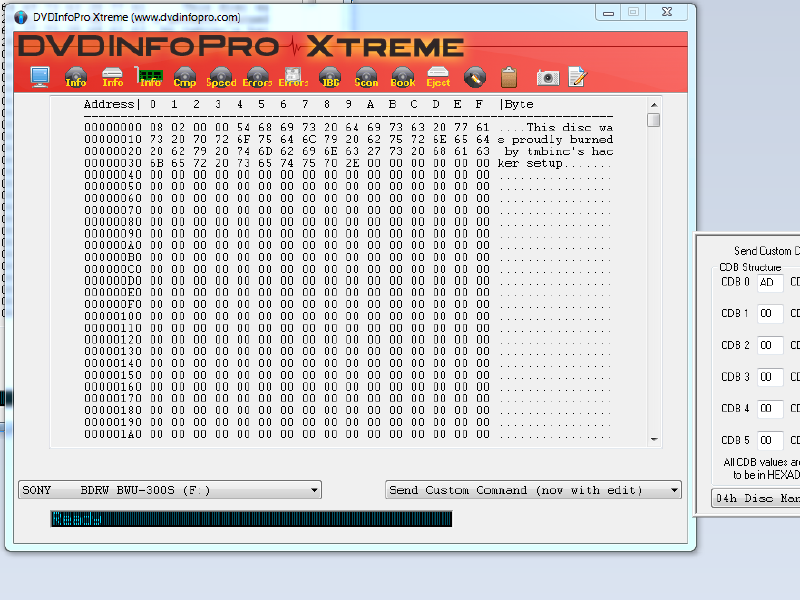Click the clipboard icon in toolbar
The width and height of the screenshot is (800, 600).
(509, 76)
